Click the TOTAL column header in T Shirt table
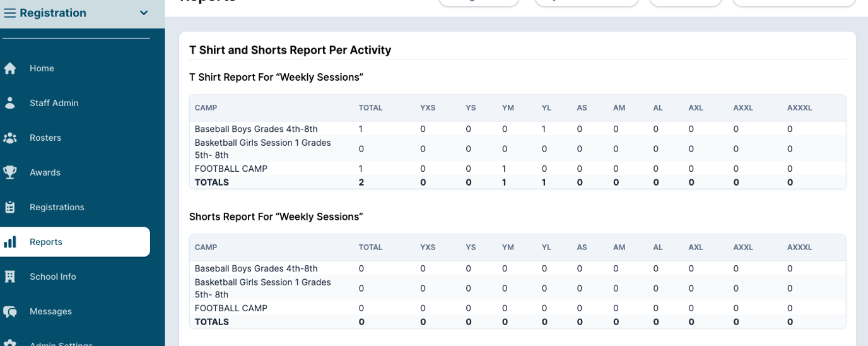The width and height of the screenshot is (868, 346). click(x=371, y=108)
